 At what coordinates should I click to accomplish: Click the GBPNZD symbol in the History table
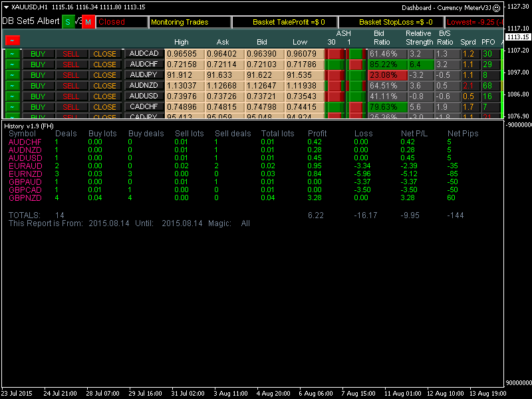pos(25,198)
